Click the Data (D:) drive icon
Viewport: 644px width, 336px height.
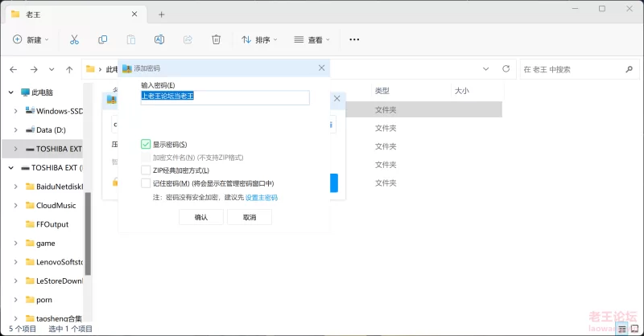(x=30, y=130)
